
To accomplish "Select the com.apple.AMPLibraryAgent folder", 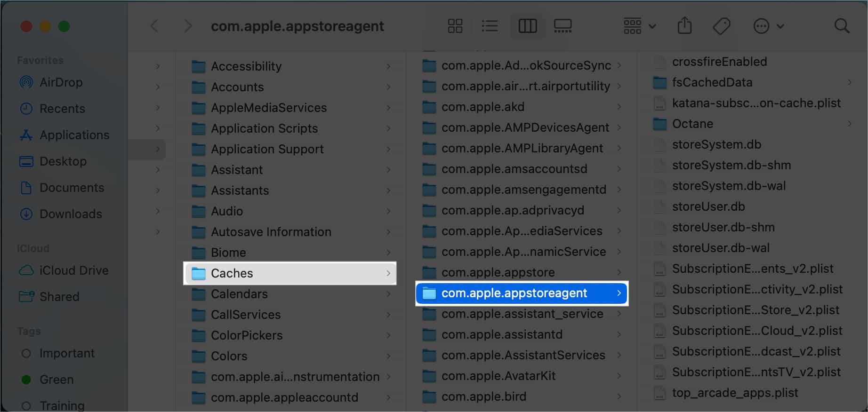I will click(522, 148).
